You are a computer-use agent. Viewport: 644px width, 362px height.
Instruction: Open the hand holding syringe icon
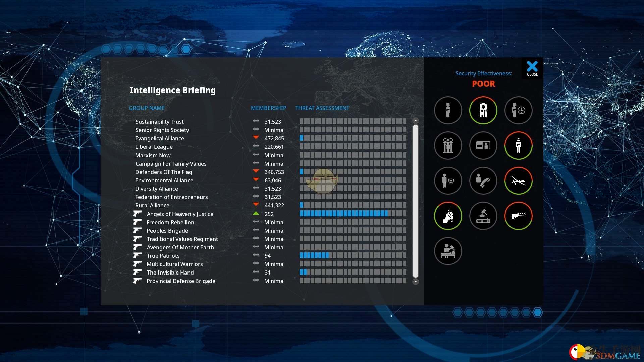[x=448, y=216]
